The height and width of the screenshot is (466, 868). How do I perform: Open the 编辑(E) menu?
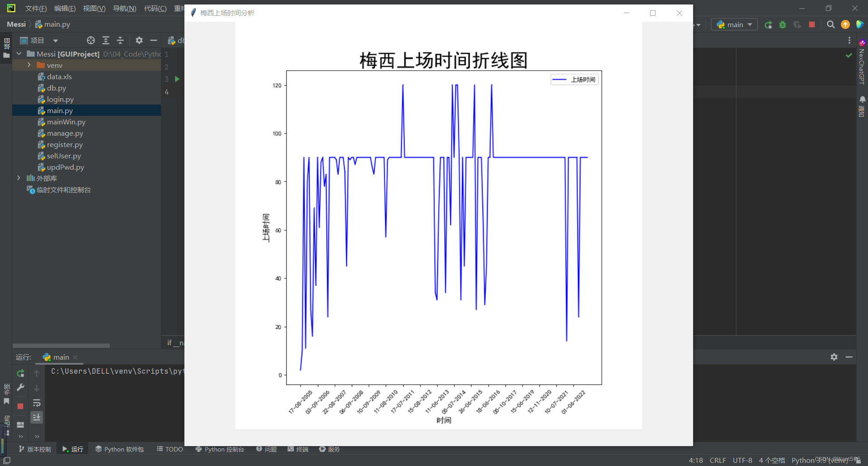(65, 8)
